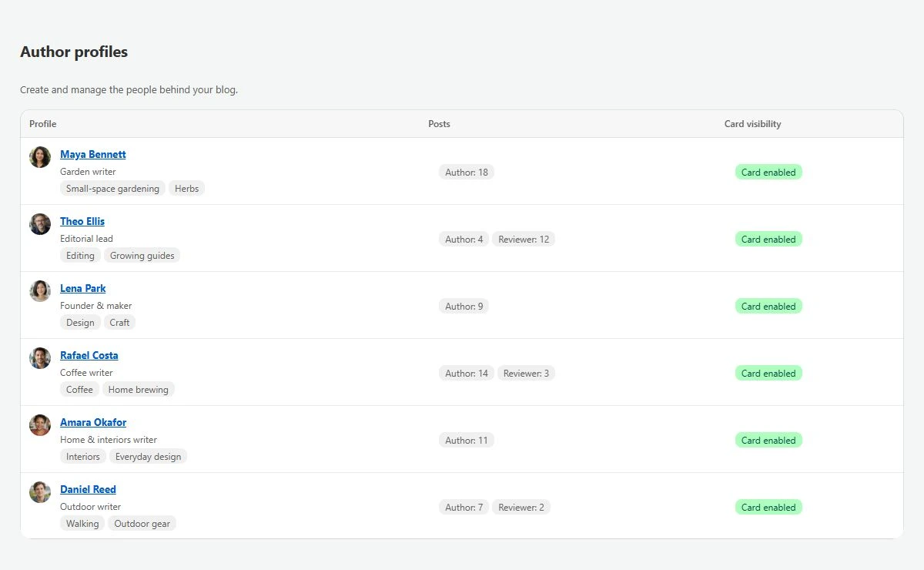Select the Craft tag
924x570 pixels.
(x=119, y=323)
